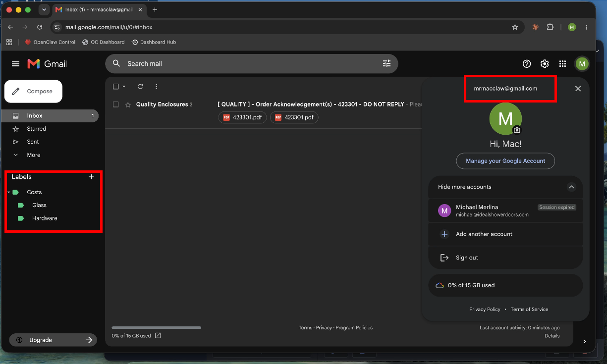Click the green M account avatar in Gmail header

(x=582, y=63)
